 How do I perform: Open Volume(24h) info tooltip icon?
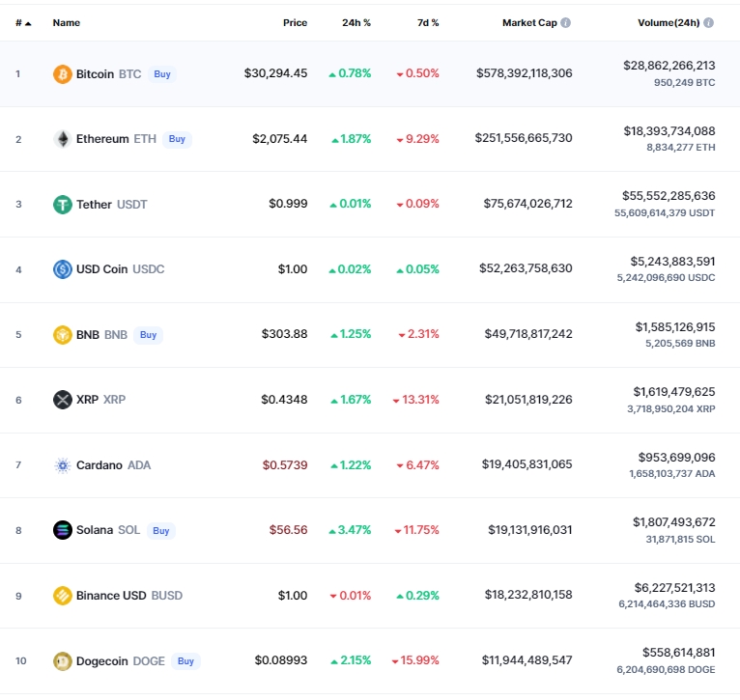click(x=709, y=22)
